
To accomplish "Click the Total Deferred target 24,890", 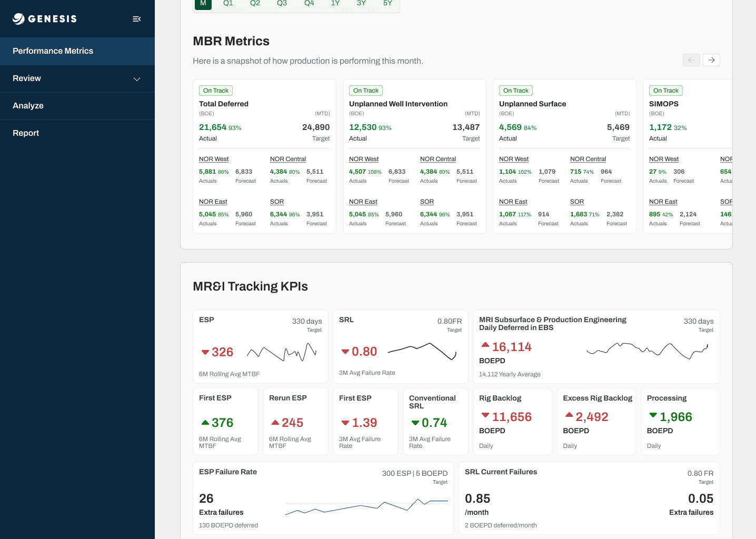I will 316,127.
